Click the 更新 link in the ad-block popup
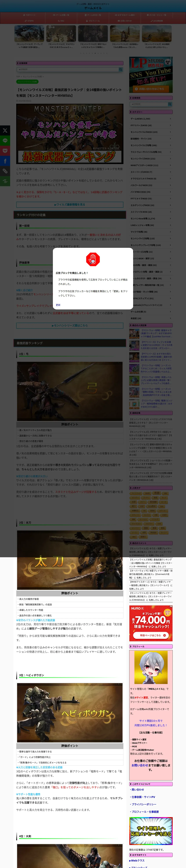 tap(58, 305)
